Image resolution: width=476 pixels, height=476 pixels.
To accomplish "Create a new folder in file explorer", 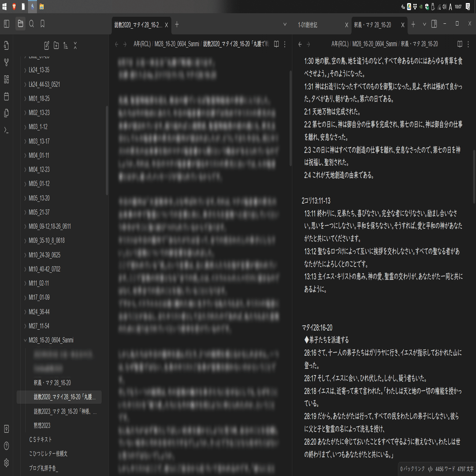I will [56, 45].
